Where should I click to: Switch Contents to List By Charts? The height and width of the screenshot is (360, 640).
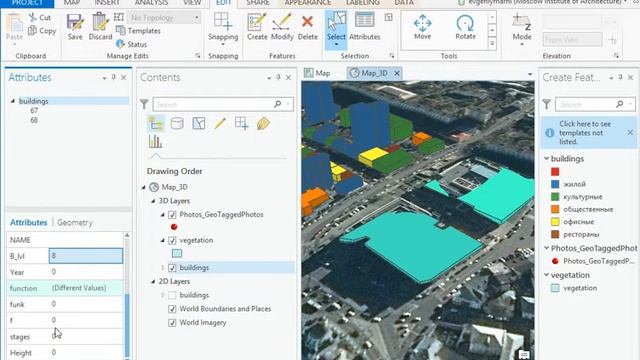(155, 142)
